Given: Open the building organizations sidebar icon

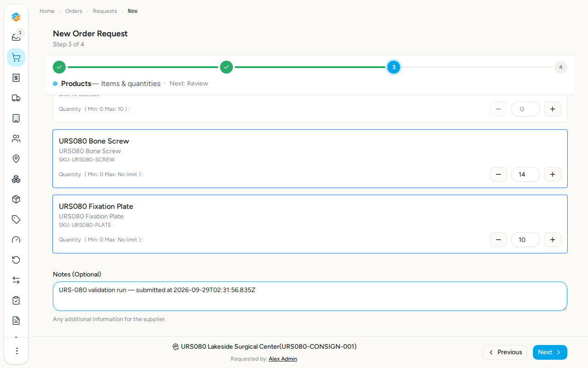Looking at the screenshot, I should click(16, 118).
